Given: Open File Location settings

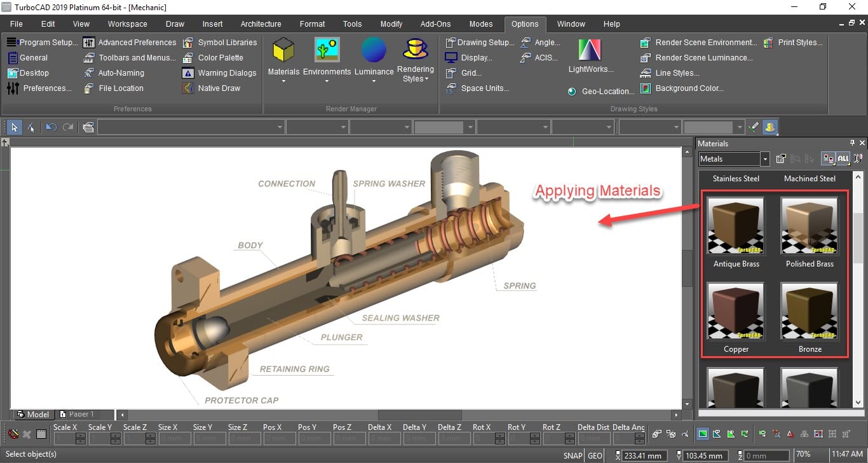Looking at the screenshot, I should pos(113,88).
